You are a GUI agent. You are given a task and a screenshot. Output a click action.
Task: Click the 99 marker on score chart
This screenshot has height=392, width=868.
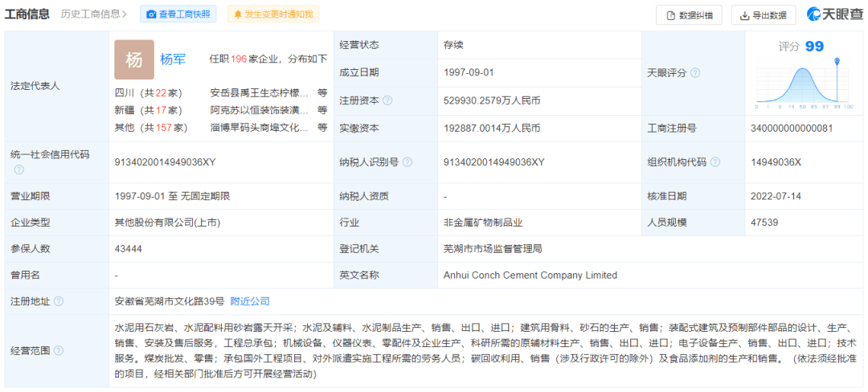(837, 62)
